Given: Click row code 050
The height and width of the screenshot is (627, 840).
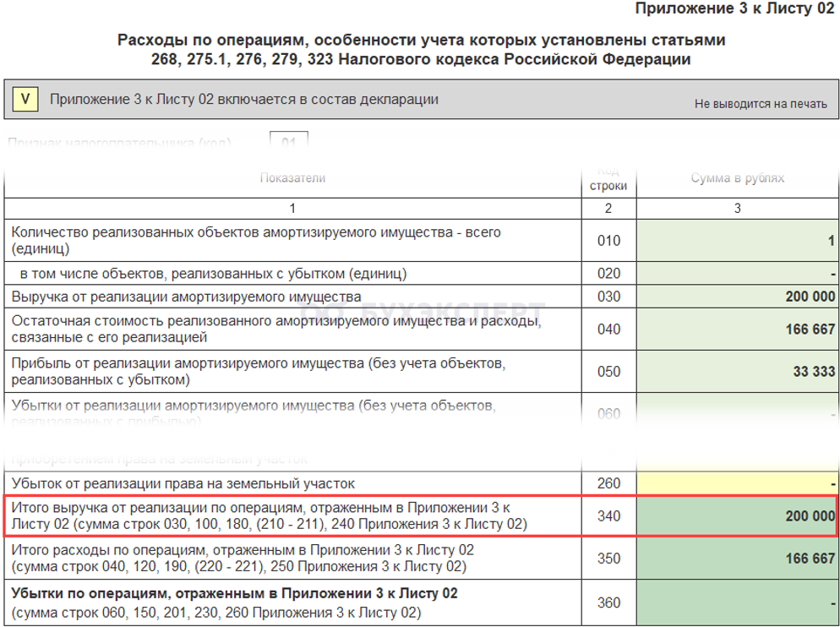Looking at the screenshot, I should point(608,371).
